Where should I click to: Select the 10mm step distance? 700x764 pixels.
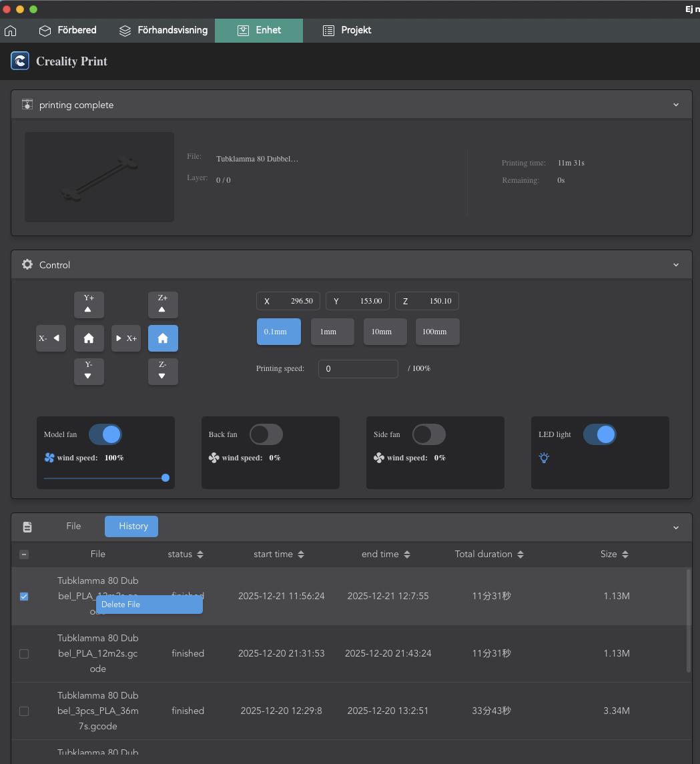(x=385, y=332)
